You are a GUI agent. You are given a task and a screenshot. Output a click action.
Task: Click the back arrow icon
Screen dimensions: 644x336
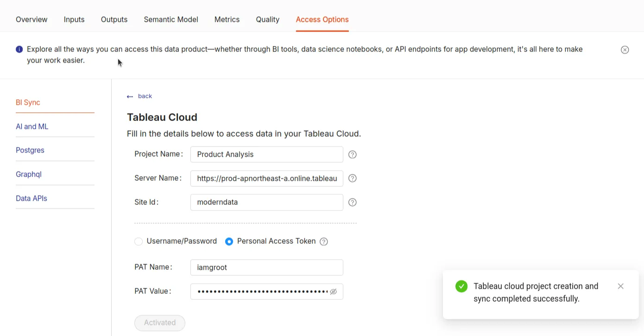(x=130, y=96)
